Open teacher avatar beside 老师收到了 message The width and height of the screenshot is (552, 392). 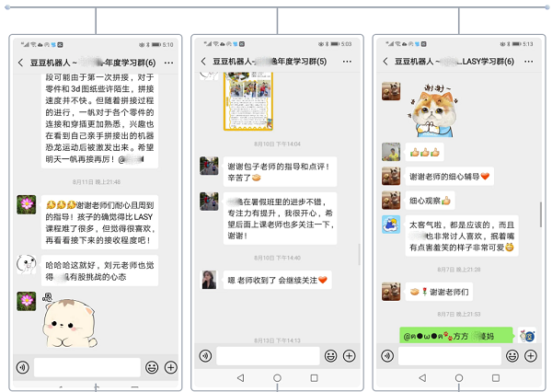point(209,280)
